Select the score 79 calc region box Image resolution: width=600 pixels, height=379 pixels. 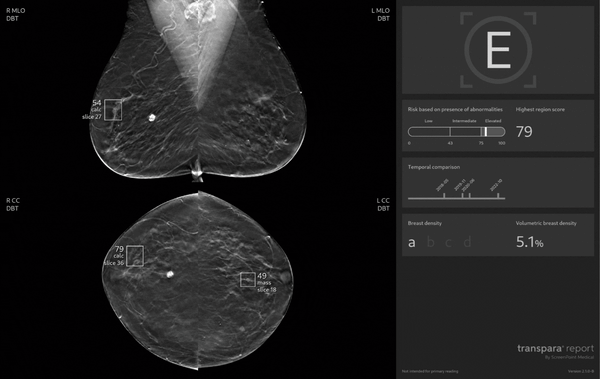point(135,256)
